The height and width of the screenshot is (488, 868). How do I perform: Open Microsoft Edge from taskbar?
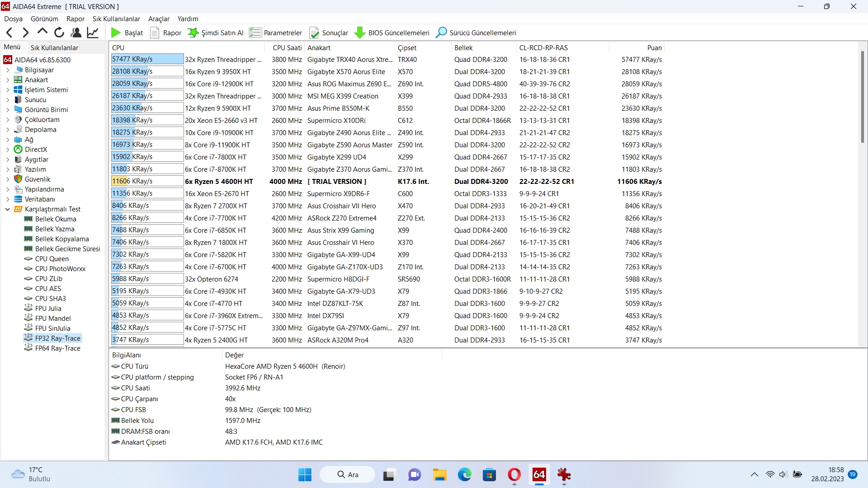tap(464, 475)
